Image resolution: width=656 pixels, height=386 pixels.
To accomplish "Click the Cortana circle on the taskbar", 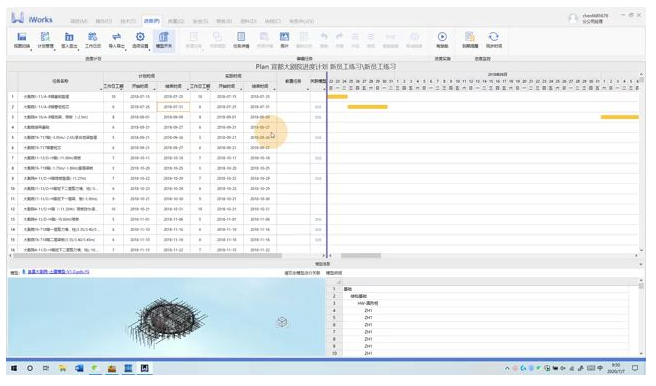I will (30, 368).
